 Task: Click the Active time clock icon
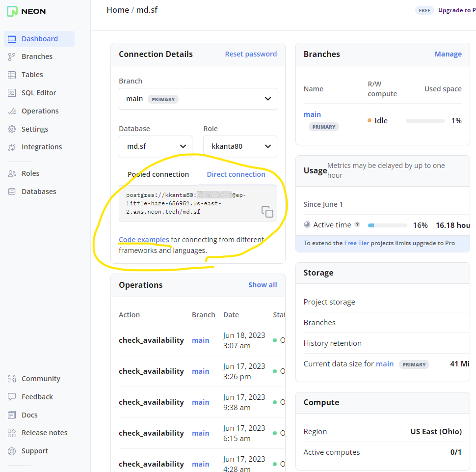coord(307,224)
